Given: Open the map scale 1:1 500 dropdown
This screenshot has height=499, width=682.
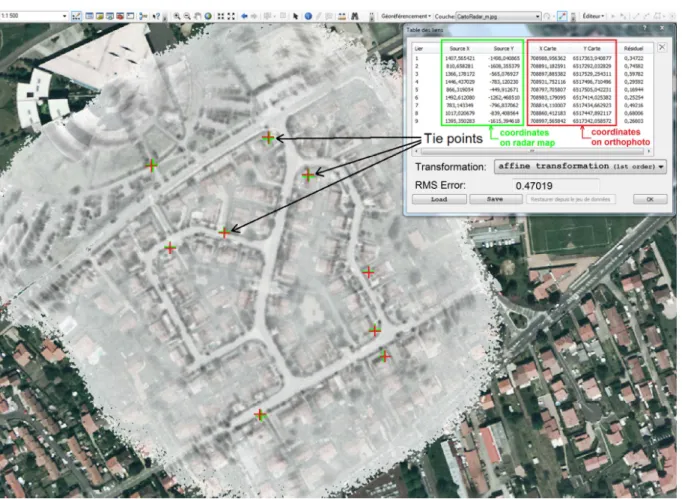Looking at the screenshot, I should tap(64, 16).
